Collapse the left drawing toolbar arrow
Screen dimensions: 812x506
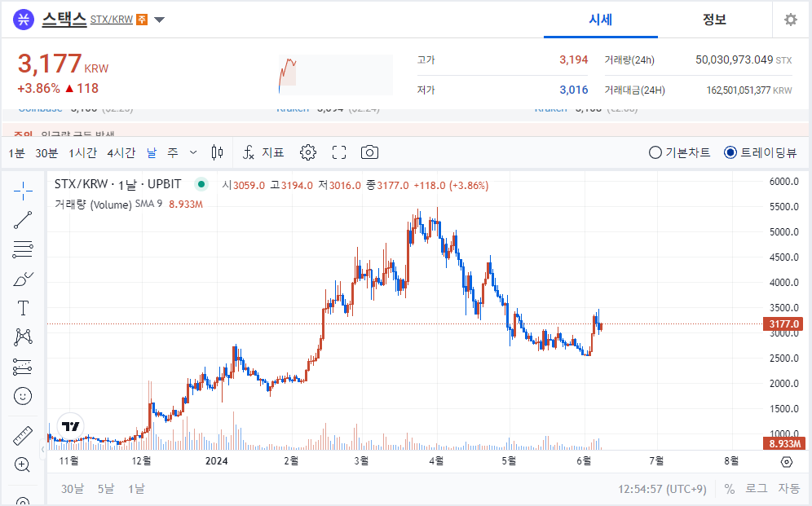[43, 450]
